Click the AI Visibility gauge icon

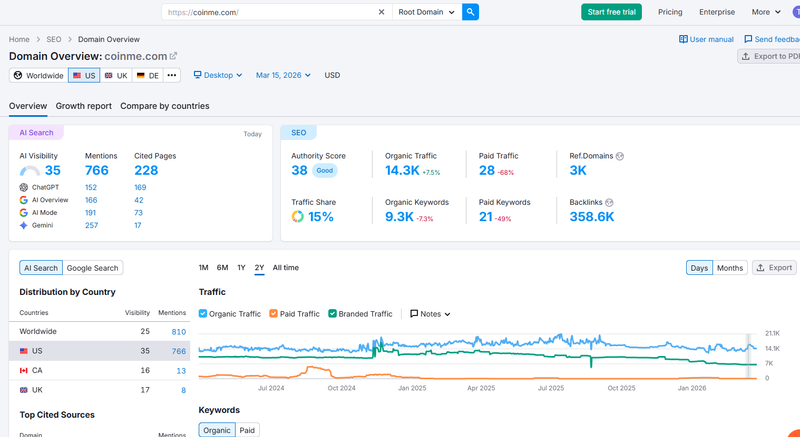coord(30,171)
